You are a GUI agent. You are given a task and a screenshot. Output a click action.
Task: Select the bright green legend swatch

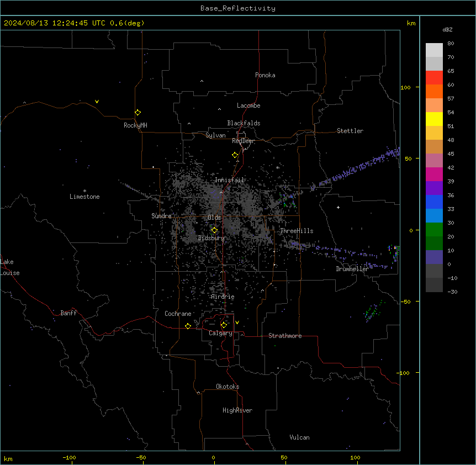click(434, 230)
